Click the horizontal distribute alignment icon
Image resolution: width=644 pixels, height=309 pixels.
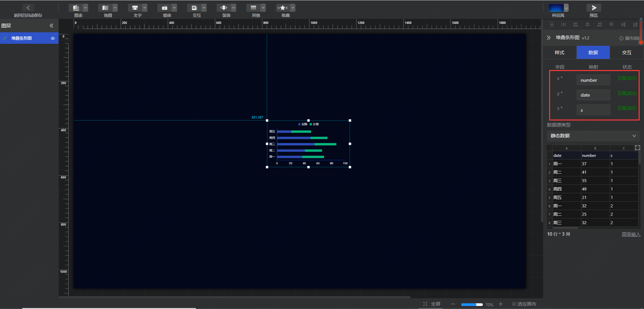click(x=564, y=25)
